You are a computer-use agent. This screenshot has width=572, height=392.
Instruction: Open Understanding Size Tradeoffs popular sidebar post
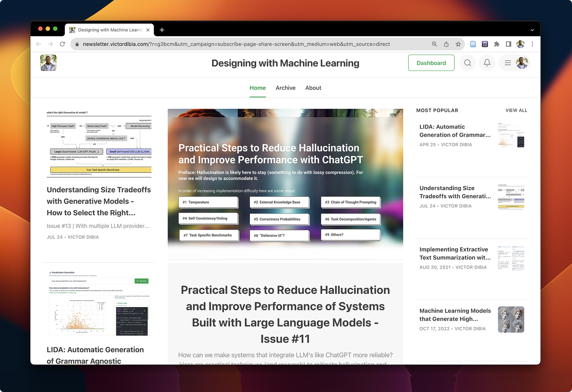tap(455, 192)
